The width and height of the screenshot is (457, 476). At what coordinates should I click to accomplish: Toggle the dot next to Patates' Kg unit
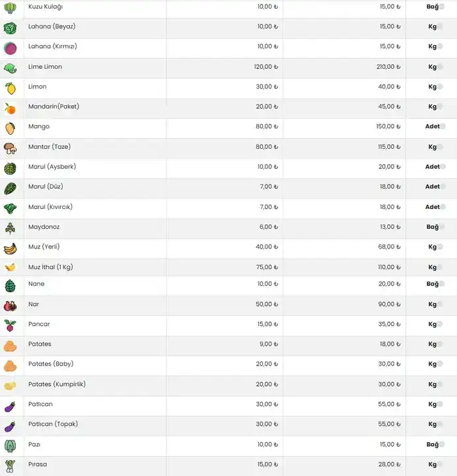coord(440,344)
